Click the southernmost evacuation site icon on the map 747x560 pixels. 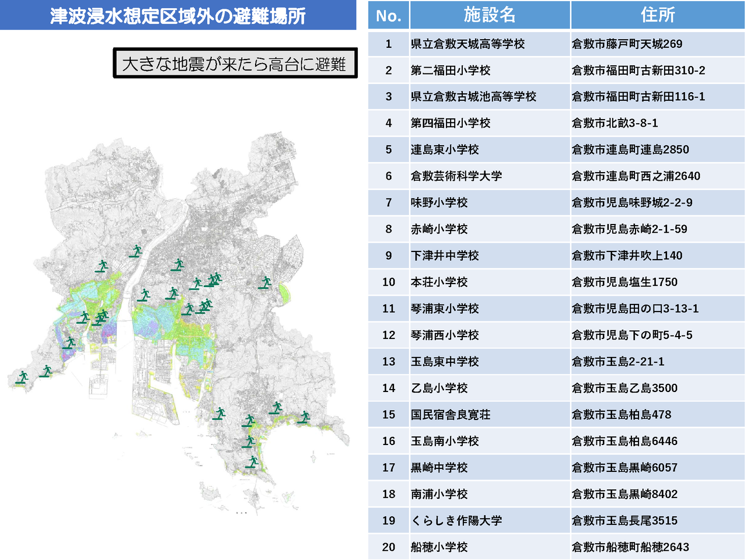[x=252, y=462]
